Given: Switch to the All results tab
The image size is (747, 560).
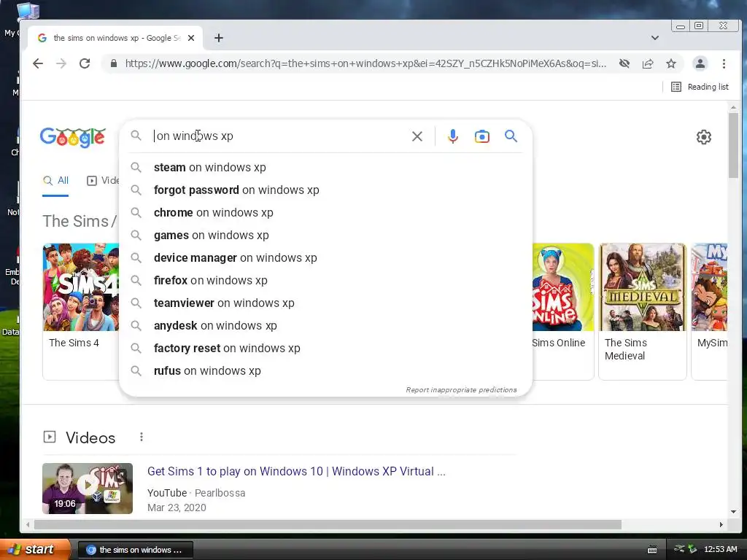Looking at the screenshot, I should 55,181.
